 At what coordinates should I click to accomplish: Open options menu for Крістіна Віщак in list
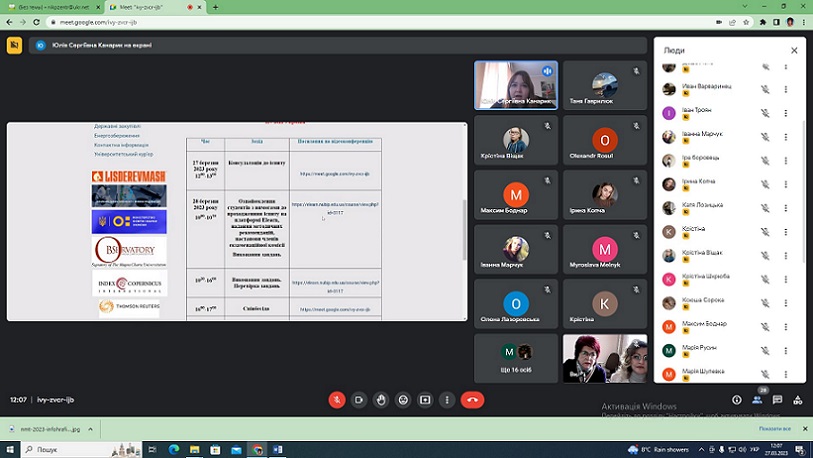[x=786, y=256]
